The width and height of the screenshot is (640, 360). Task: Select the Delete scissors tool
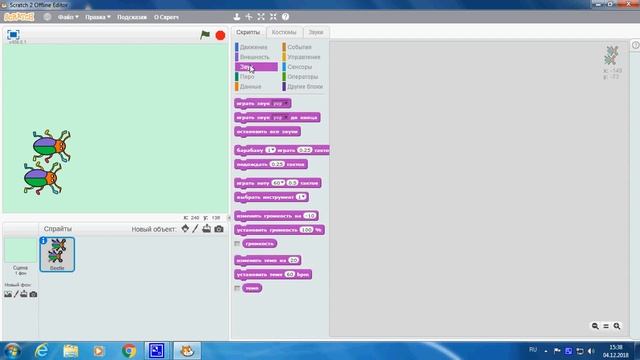pos(249,17)
